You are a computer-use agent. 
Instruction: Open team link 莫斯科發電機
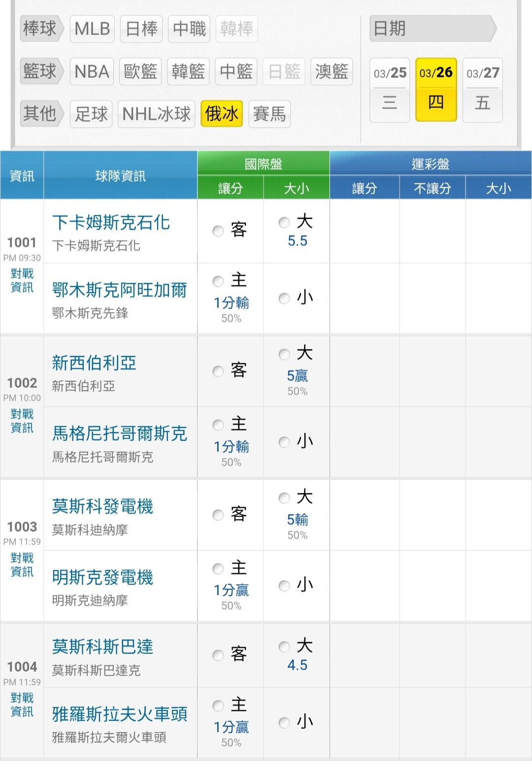click(103, 507)
